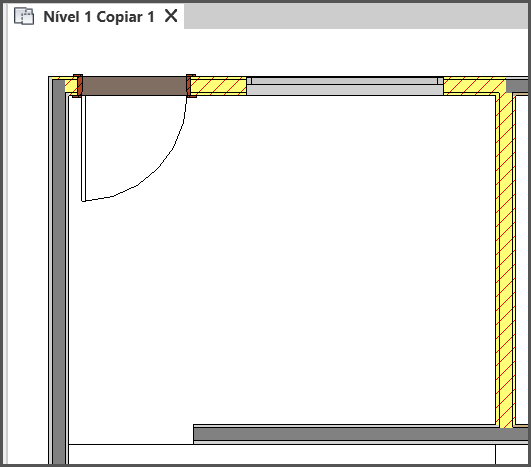Select the open door leaf panel
Screen dimensions: 531x467
[x=84, y=148]
